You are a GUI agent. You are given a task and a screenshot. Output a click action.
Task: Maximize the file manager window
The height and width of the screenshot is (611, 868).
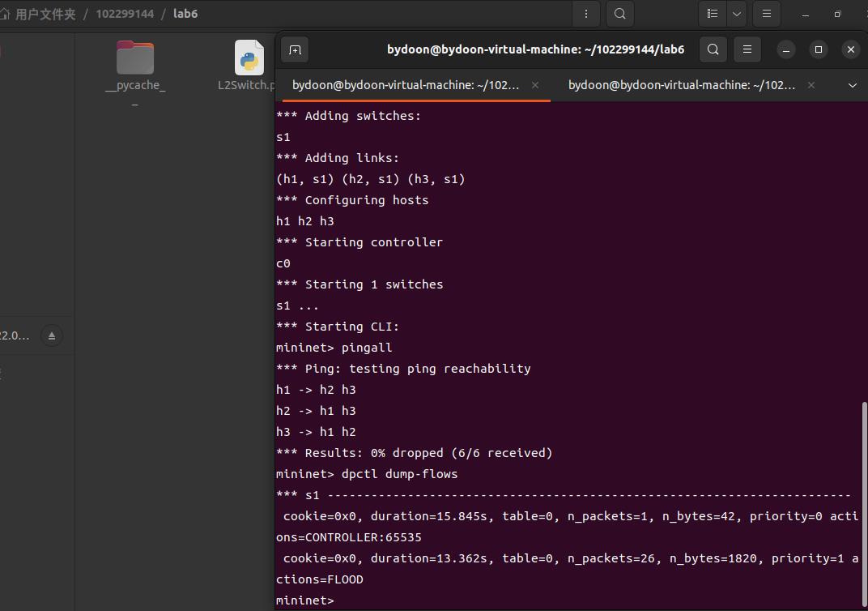[837, 15]
